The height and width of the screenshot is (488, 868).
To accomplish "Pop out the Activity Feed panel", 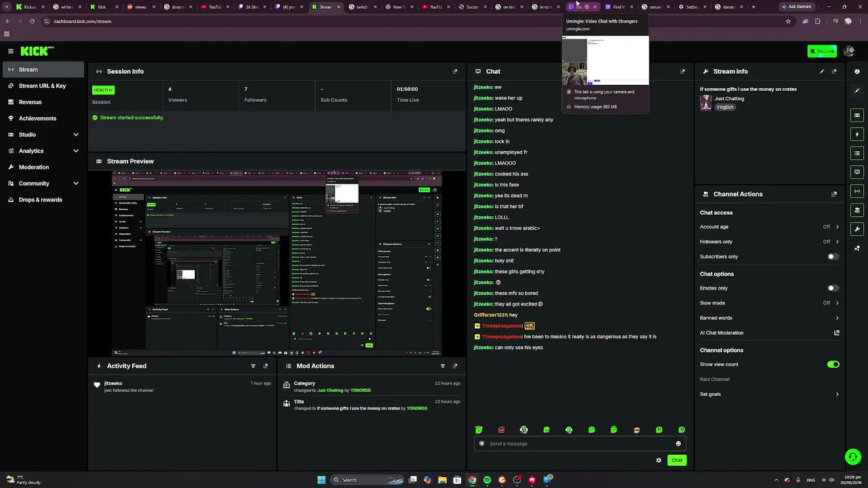I will [265, 366].
